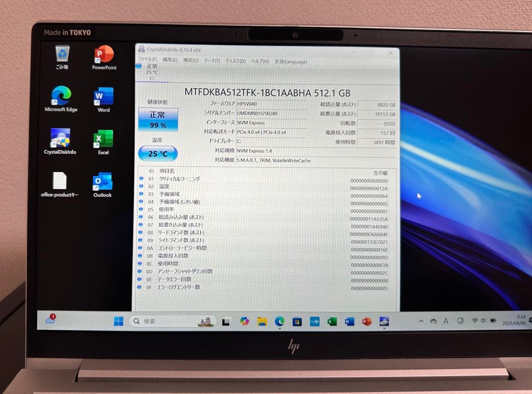Screen dimensions: 532x394
Task: Open the 言語(Language) menu
Action: [x=291, y=62]
